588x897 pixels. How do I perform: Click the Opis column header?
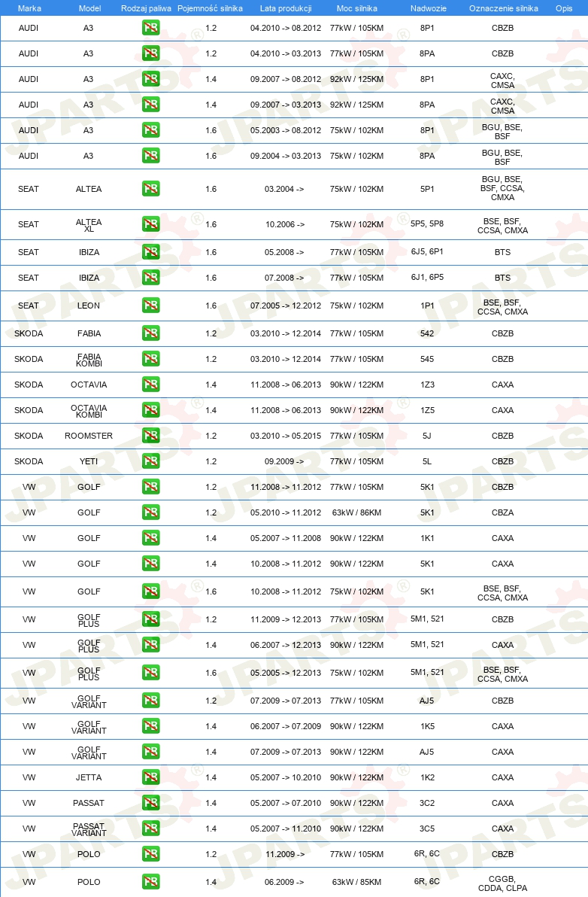(564, 8)
